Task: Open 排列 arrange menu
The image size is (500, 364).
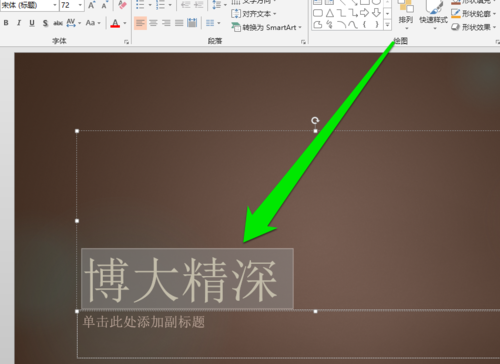Action: [x=406, y=15]
